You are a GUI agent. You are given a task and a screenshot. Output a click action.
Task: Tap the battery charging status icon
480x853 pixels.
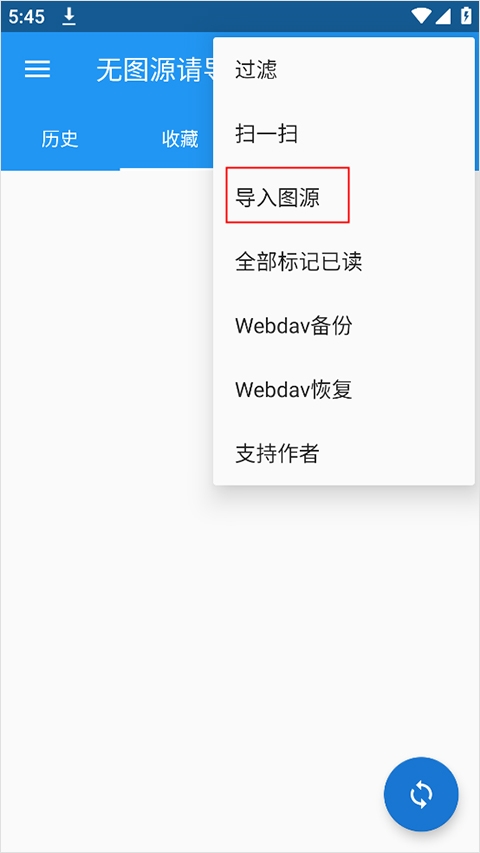coord(466,16)
